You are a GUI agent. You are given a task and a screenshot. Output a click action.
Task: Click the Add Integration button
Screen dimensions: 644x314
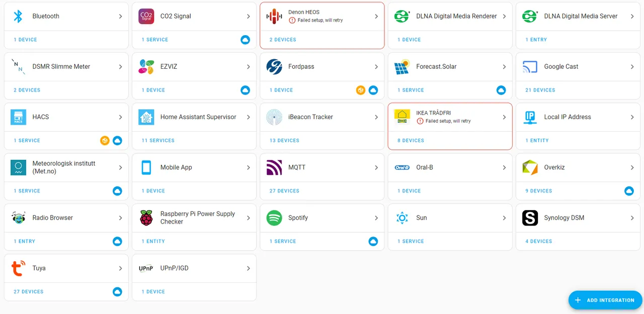(x=605, y=300)
